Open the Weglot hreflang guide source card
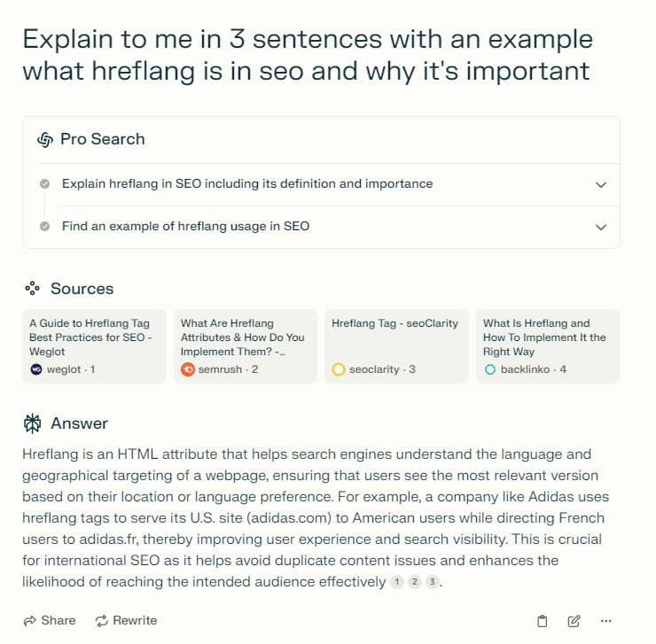This screenshot has width=656, height=644. (94, 346)
